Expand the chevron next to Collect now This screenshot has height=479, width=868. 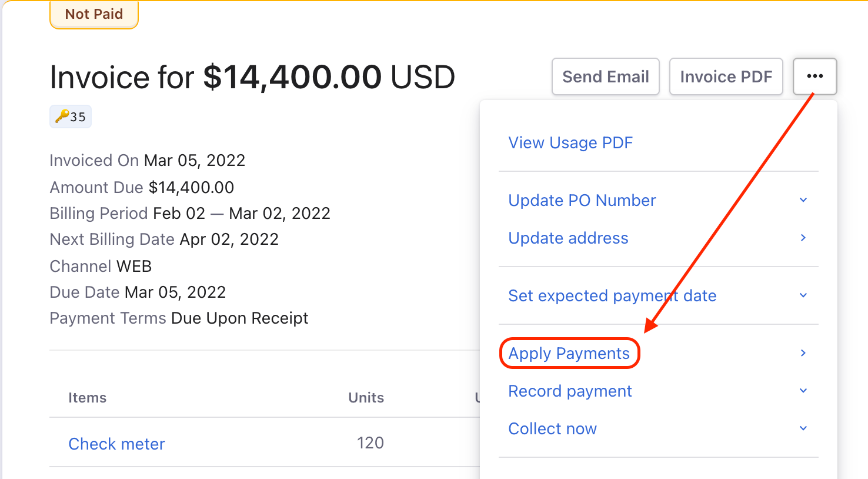click(803, 428)
